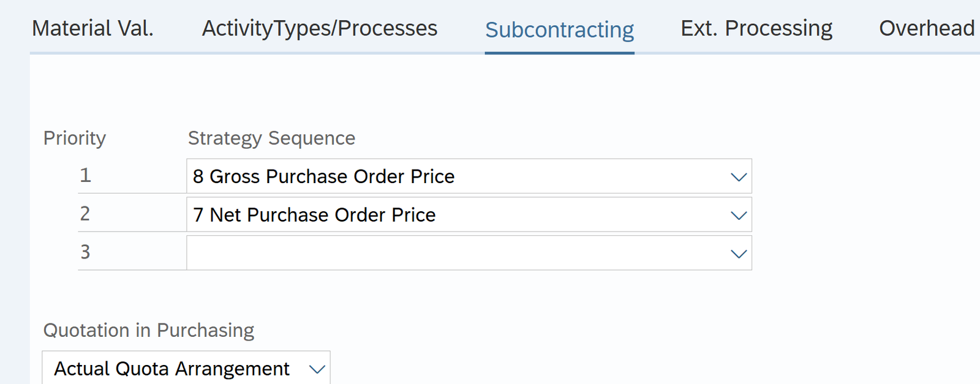Expand the priority 1 strategy dropdown arrow
Image resolution: width=980 pixels, height=384 pixels.
tap(739, 177)
